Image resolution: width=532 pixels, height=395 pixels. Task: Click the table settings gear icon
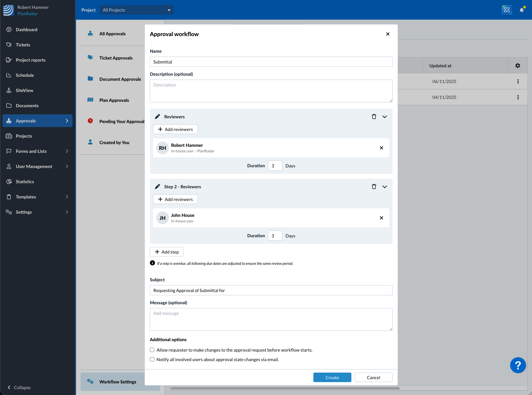pyautogui.click(x=518, y=66)
